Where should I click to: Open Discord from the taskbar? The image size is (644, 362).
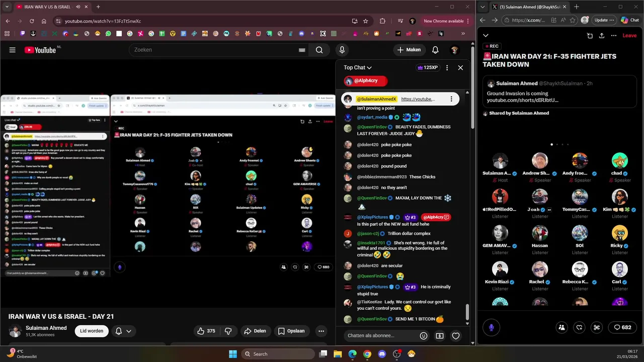point(382,354)
